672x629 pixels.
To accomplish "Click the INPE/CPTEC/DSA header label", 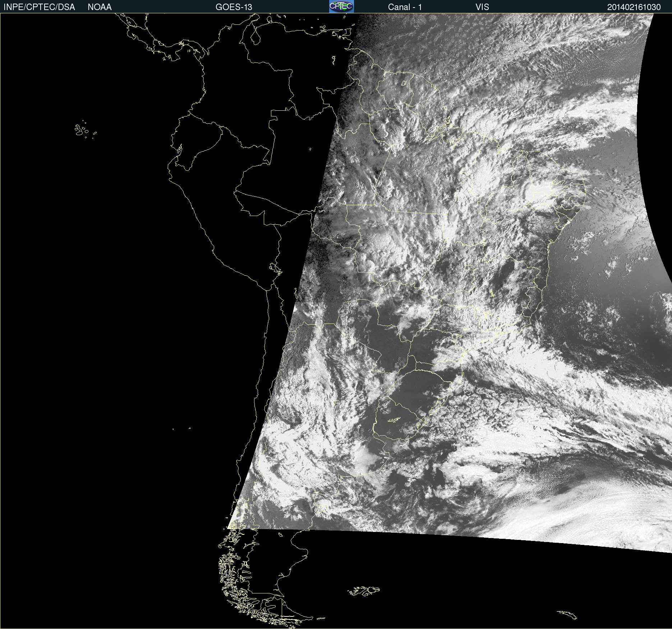I will click(39, 7).
